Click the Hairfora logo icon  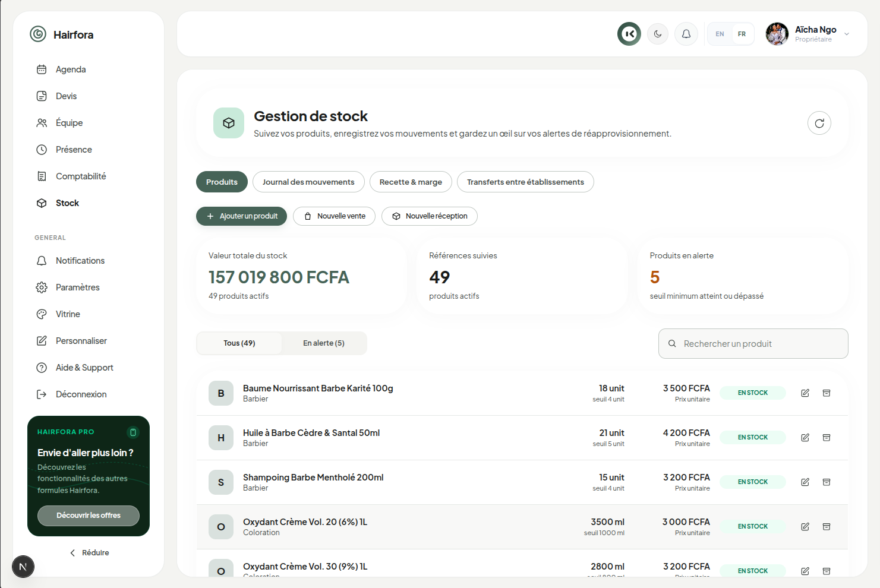coord(38,34)
